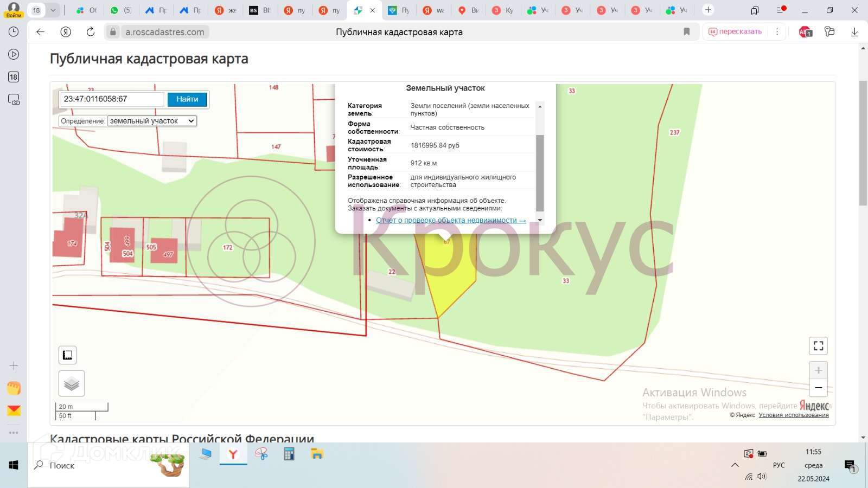Image resolution: width=868 pixels, height=488 pixels.
Task: Switch the 'РУС' input language
Action: (x=779, y=465)
